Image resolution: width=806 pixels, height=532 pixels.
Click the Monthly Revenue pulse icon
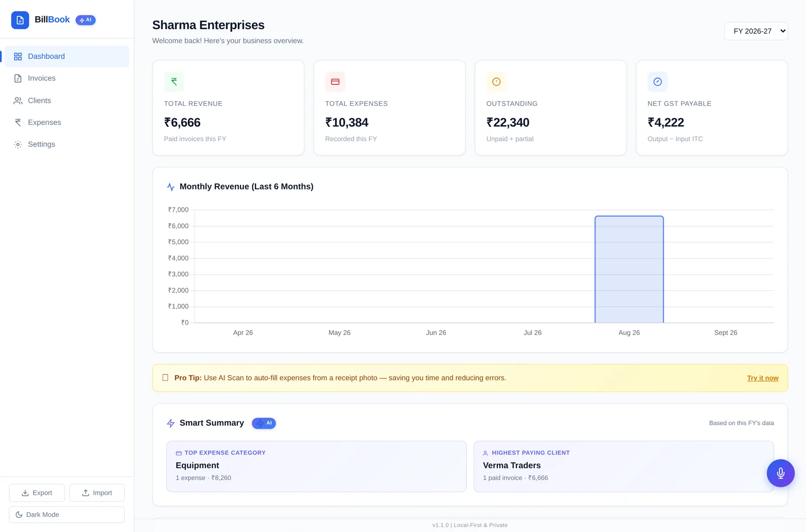[x=171, y=187]
